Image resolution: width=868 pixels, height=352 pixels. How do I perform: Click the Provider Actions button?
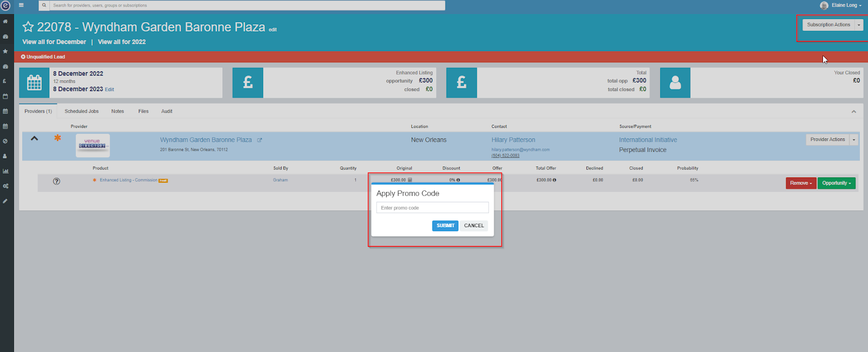(x=828, y=139)
